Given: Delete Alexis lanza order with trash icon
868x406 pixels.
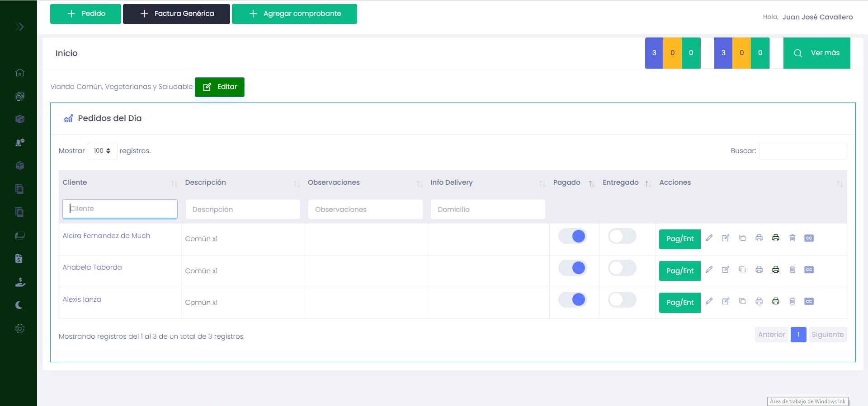Looking at the screenshot, I should pyautogui.click(x=793, y=301).
